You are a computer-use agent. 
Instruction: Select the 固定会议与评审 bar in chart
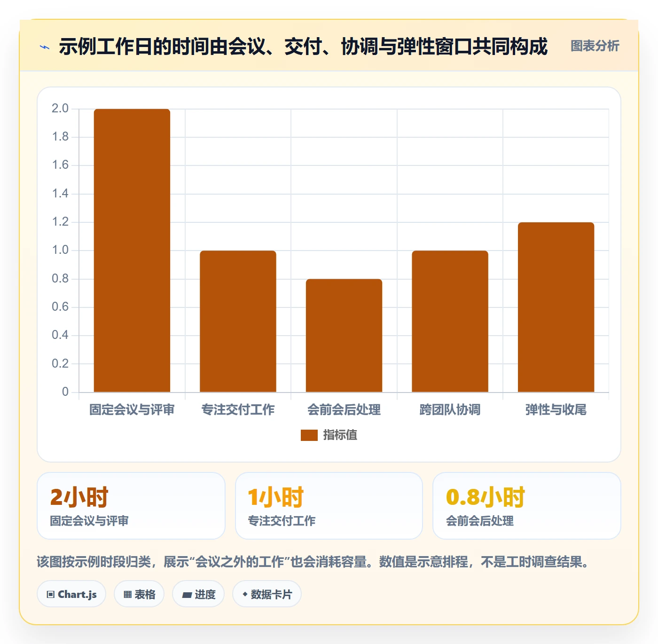point(132,251)
